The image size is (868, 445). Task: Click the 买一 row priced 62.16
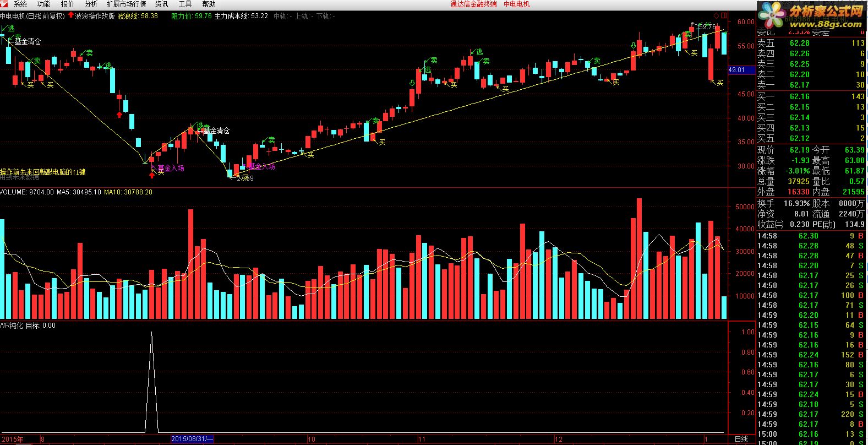811,96
